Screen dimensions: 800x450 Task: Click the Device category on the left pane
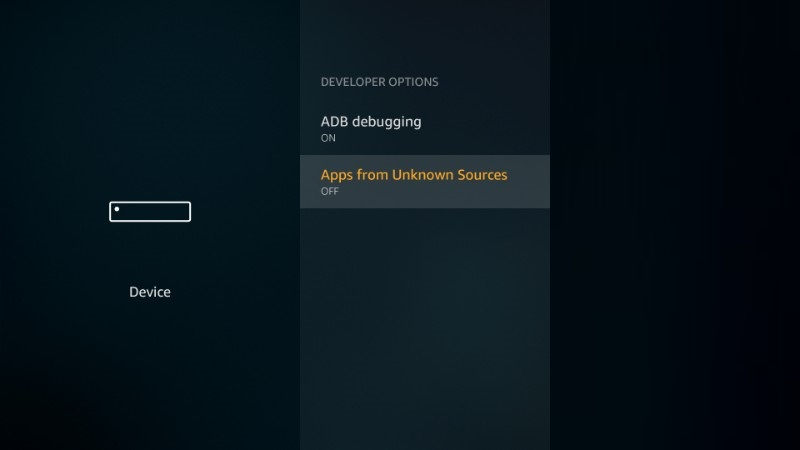(150, 292)
